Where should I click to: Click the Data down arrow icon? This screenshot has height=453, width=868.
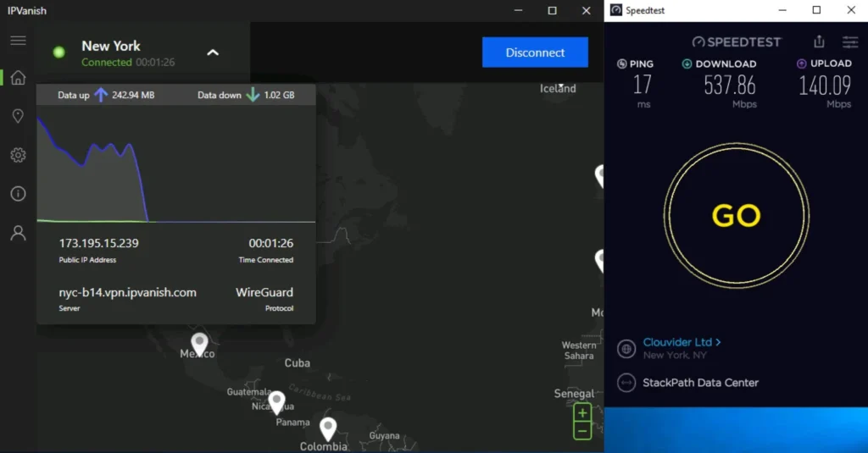[x=253, y=95]
